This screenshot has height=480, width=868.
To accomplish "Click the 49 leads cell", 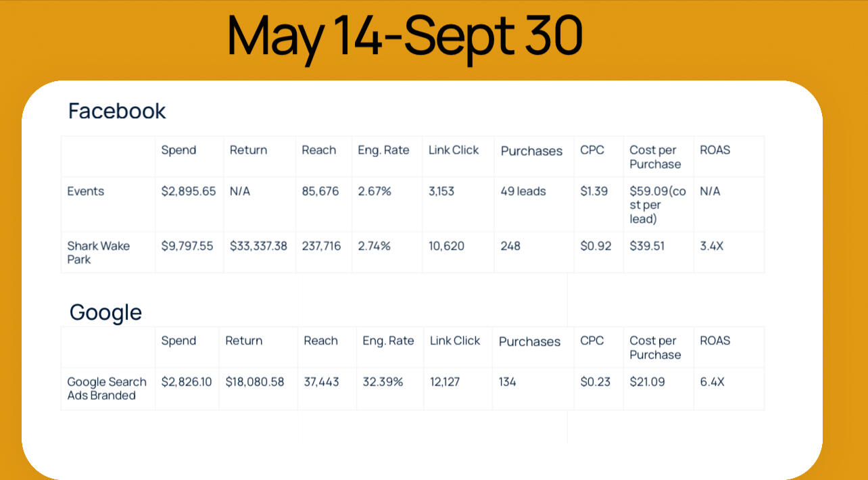I will [523, 191].
